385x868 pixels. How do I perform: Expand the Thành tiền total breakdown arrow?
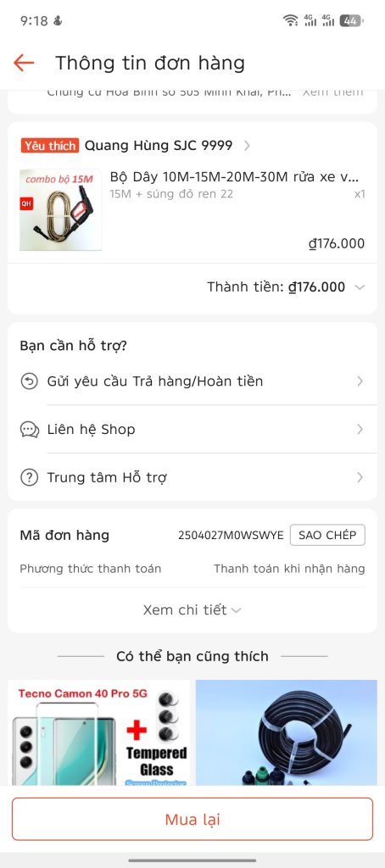(x=360, y=287)
